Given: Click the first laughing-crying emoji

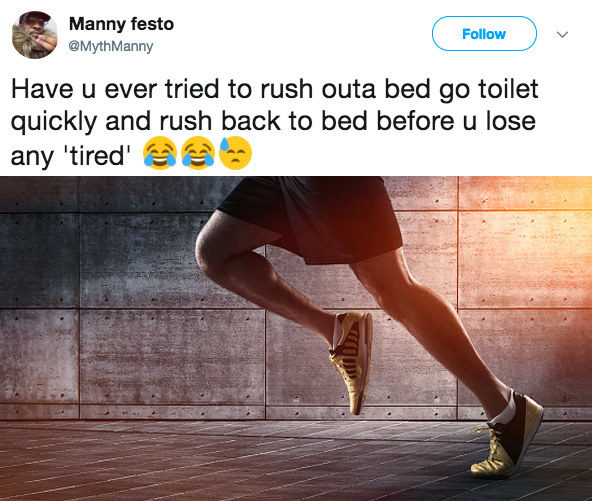Looking at the screenshot, I should coord(160,153).
